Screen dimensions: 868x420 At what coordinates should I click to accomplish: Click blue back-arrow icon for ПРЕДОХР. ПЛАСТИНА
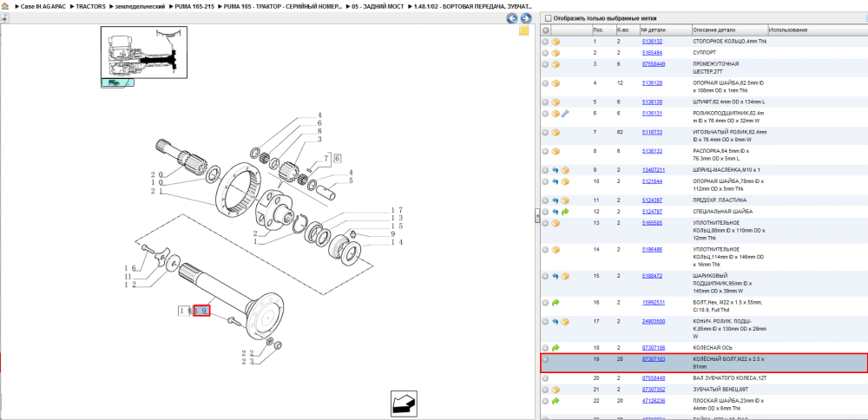coord(556,200)
